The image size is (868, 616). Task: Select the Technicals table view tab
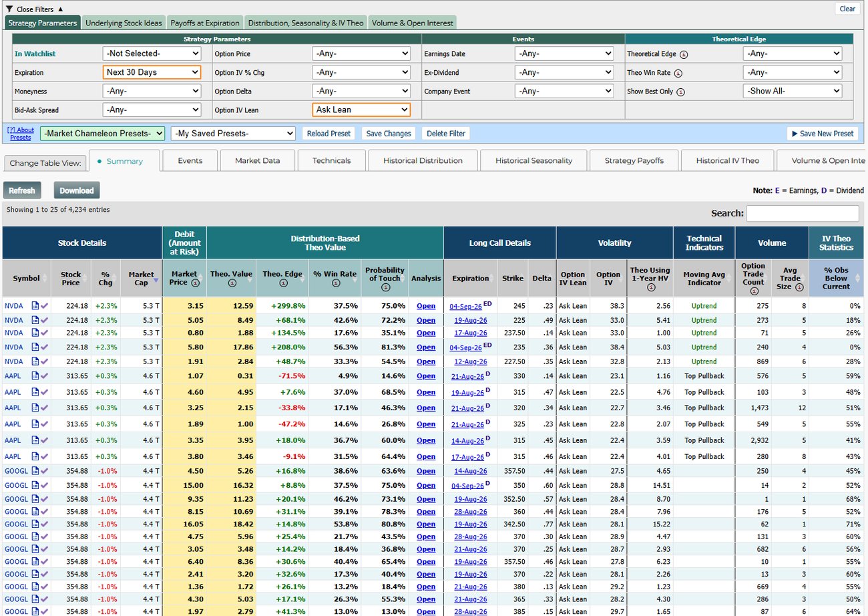pyautogui.click(x=332, y=161)
